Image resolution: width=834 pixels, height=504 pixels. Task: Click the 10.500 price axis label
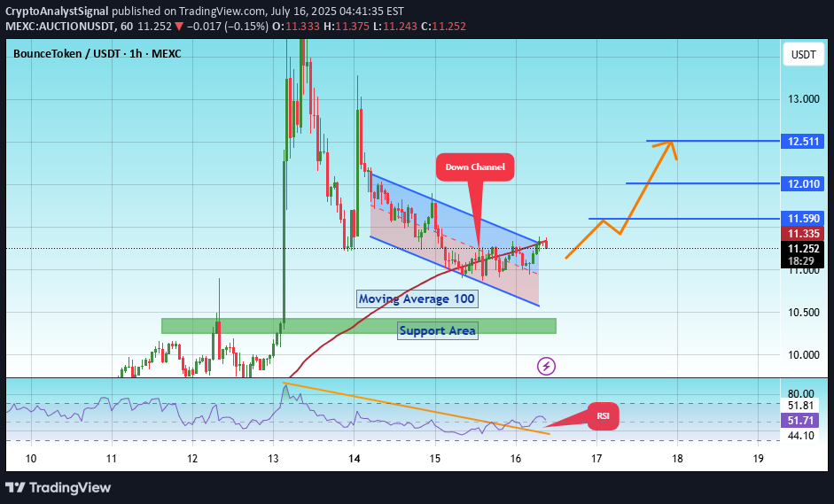coord(803,313)
